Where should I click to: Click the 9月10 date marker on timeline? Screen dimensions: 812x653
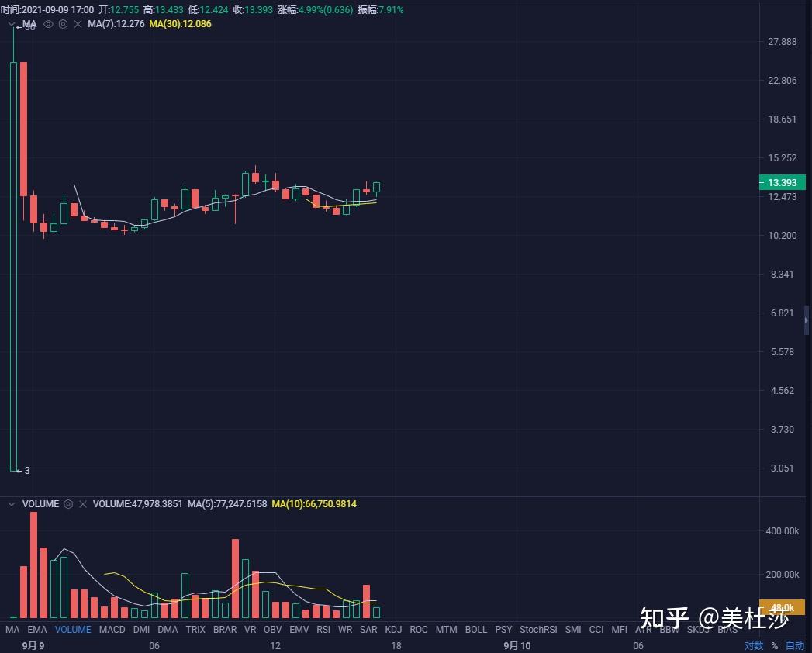point(517,645)
